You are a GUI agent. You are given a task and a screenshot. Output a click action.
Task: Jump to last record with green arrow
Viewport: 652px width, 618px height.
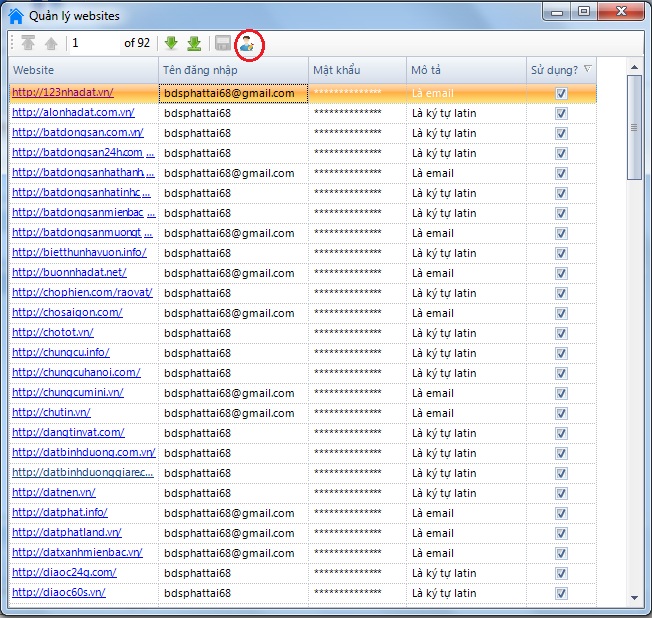click(x=193, y=43)
